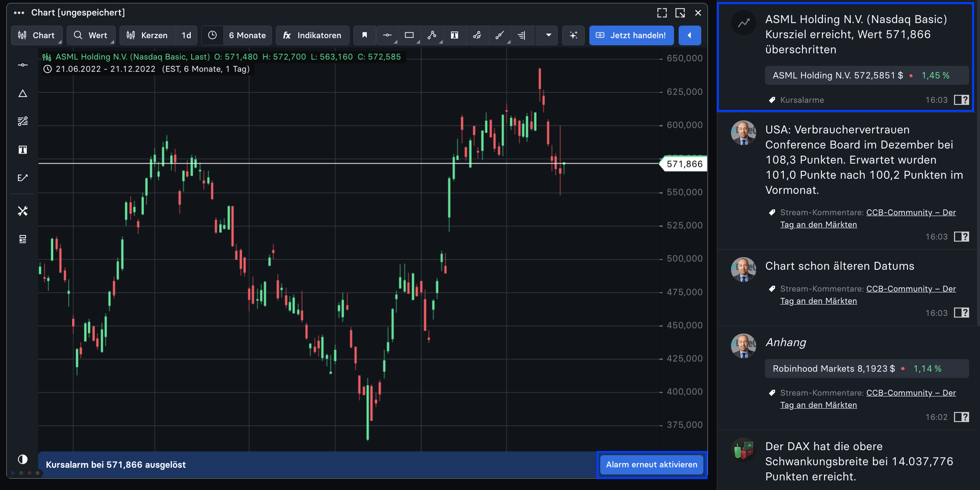Click the stacked layers list icon in sidebar

click(x=23, y=239)
